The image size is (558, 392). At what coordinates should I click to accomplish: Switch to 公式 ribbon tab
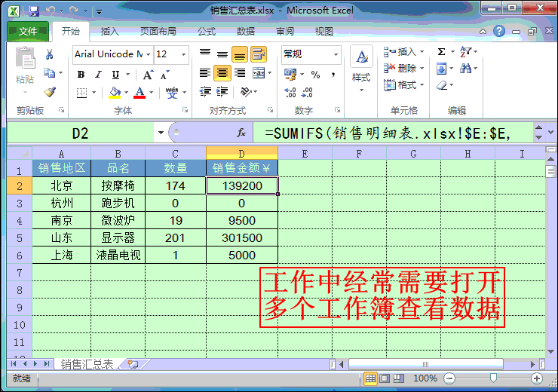click(x=207, y=32)
